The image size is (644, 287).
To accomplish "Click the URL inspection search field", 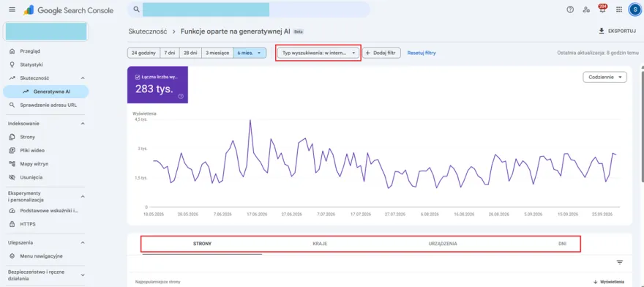I will coord(249,10).
